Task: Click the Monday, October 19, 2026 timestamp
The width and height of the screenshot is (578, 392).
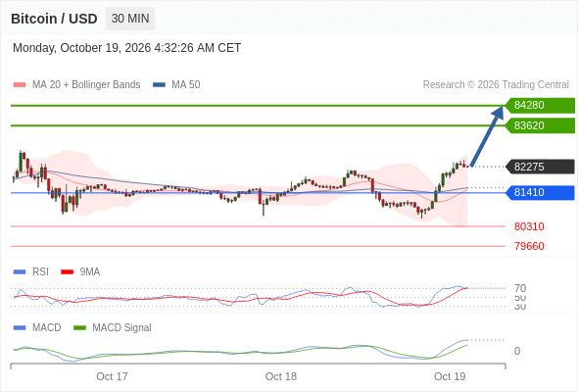Action: click(126, 48)
